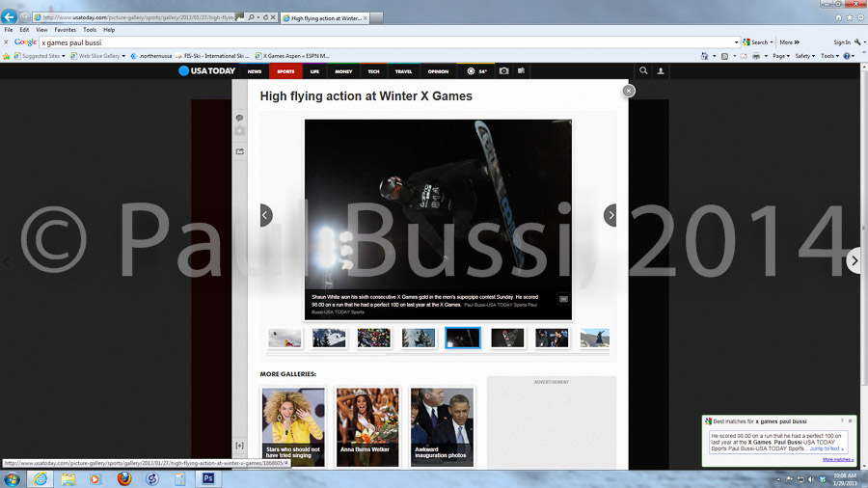Screen dimensions: 868x488
Task: Add to favorites bar star icon
Action: coord(7,56)
